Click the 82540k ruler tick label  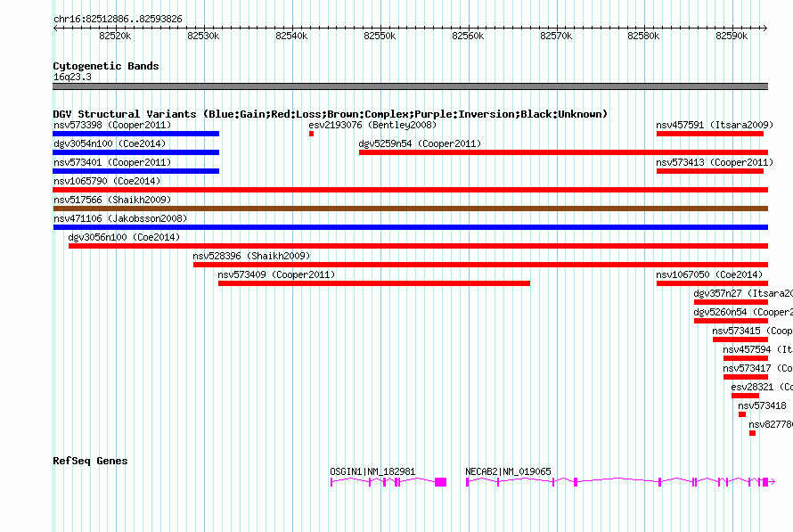pyautogui.click(x=291, y=36)
